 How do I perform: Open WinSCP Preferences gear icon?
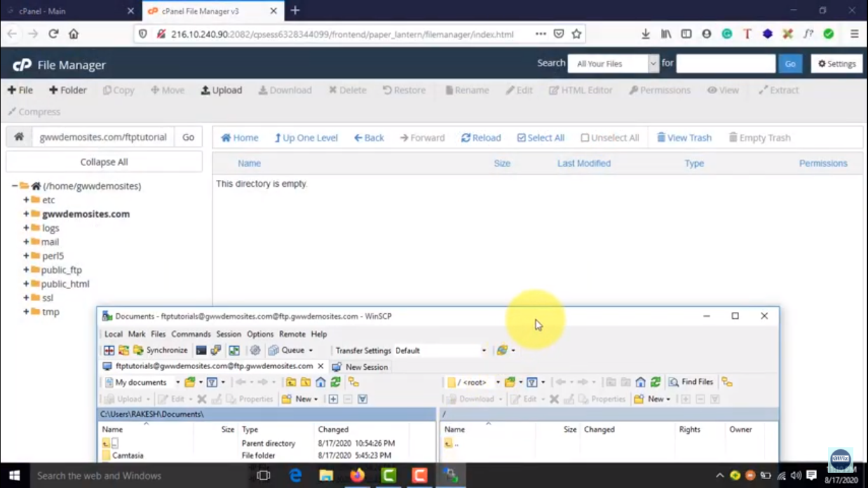click(x=255, y=350)
